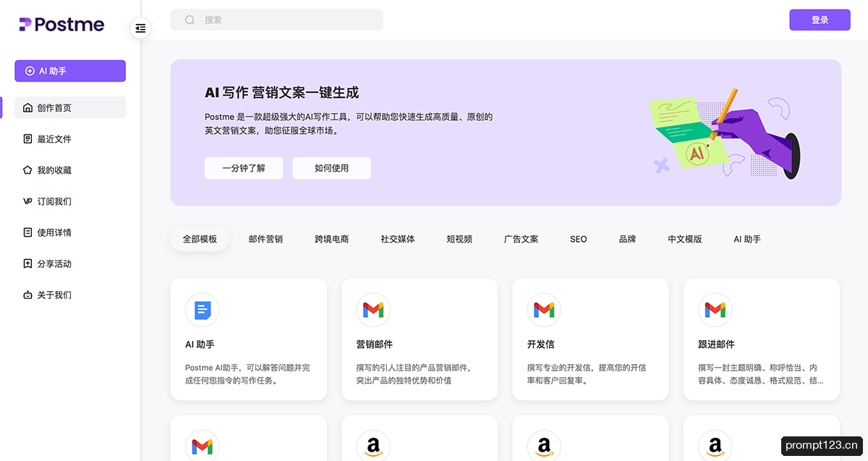Click the Gmail icon above 跟进邮件
This screenshot has height=461, width=868.
click(x=715, y=310)
